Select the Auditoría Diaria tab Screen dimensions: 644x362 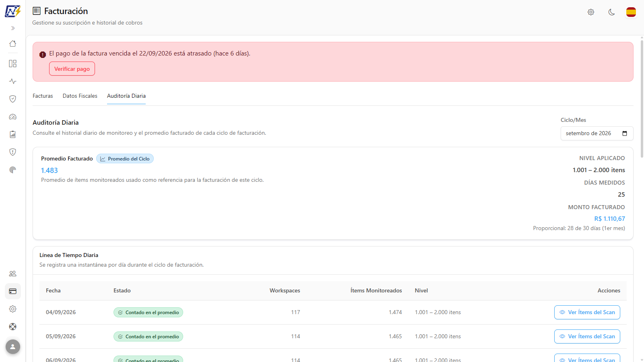[x=126, y=96]
